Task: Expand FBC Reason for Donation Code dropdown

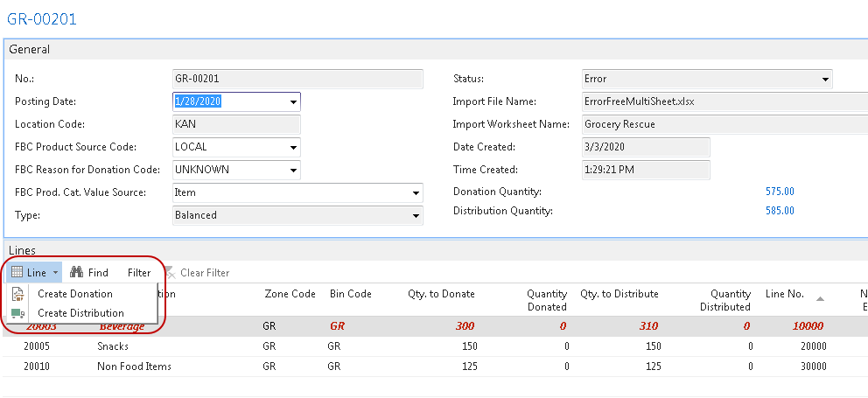Action: point(293,170)
